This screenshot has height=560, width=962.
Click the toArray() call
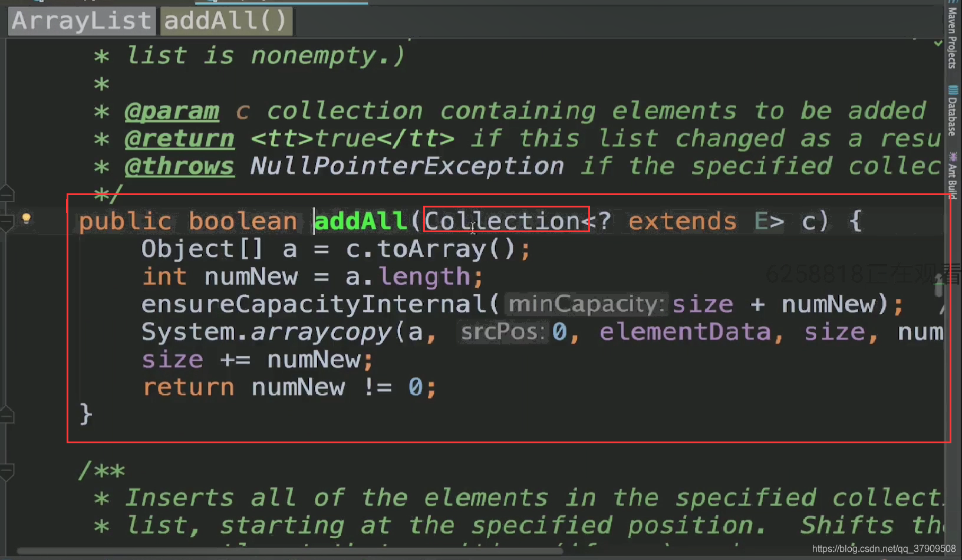447,249
